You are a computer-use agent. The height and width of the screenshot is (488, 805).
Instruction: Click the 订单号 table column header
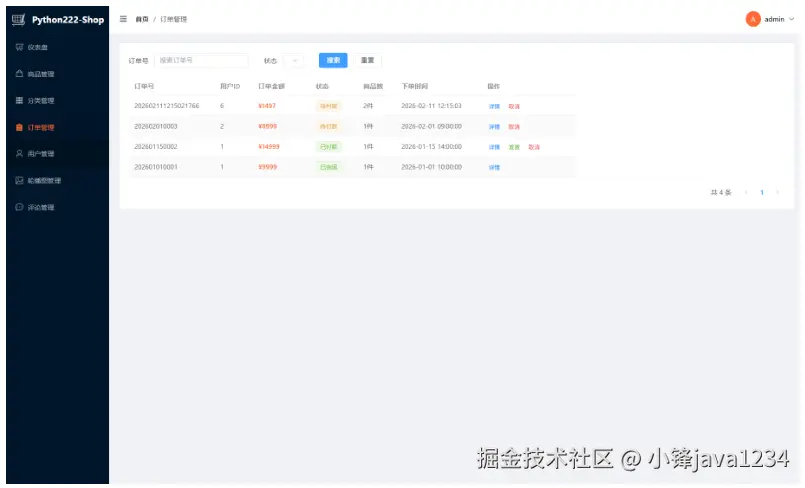coord(144,86)
